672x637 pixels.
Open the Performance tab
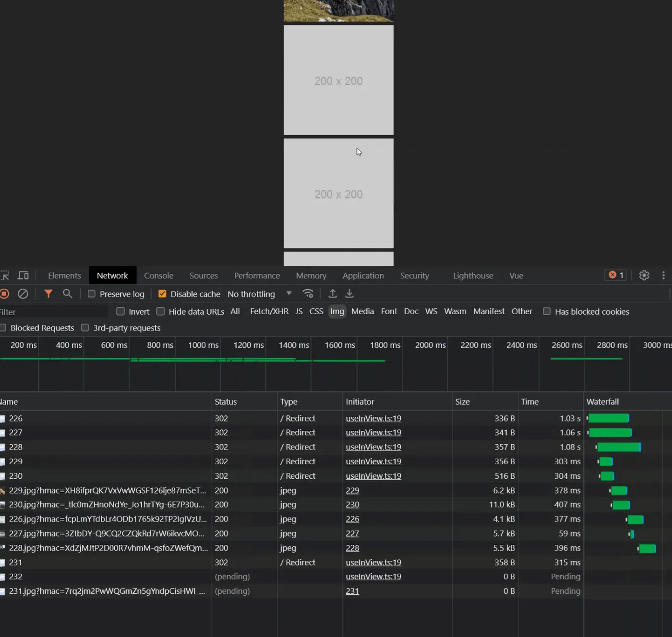coord(257,275)
